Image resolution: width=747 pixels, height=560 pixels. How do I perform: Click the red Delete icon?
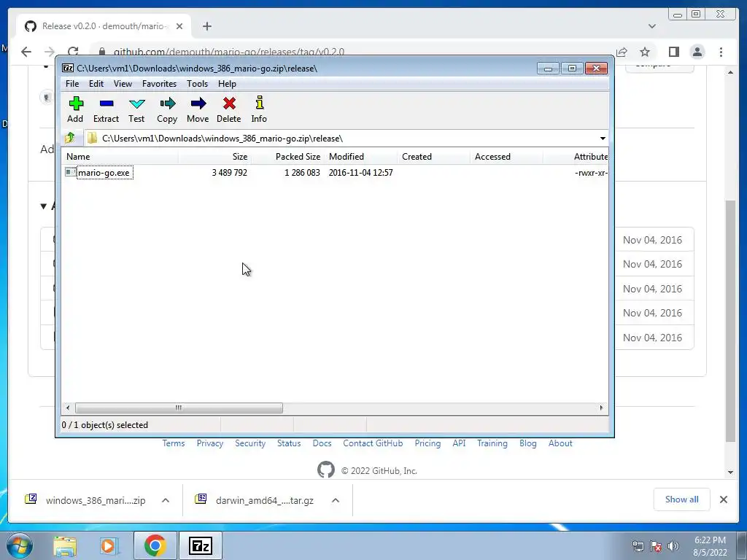click(x=228, y=110)
